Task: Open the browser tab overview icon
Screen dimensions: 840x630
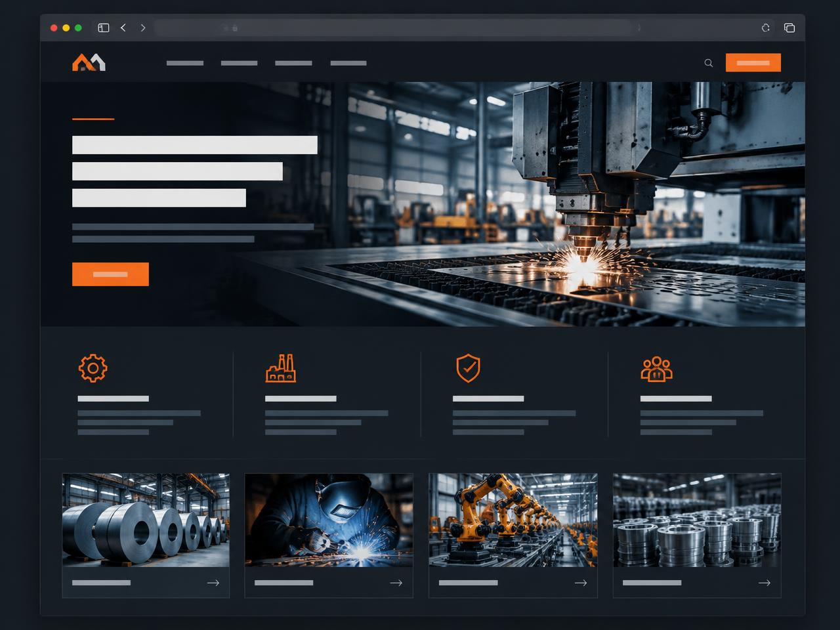Action: [x=789, y=28]
